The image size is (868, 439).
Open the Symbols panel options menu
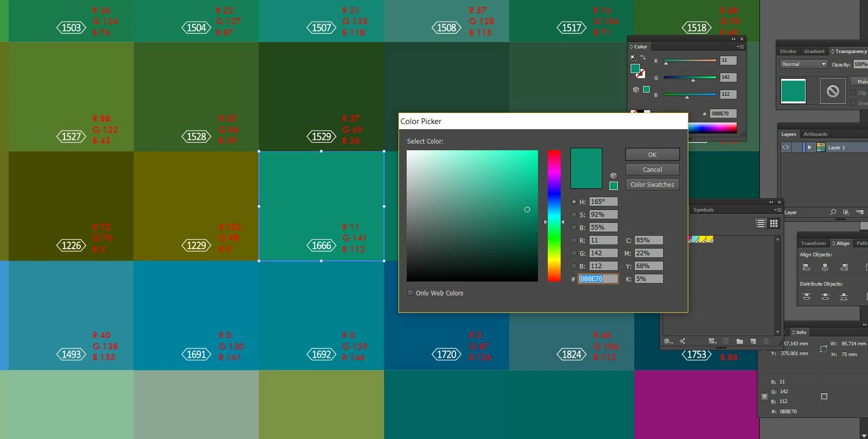click(777, 210)
